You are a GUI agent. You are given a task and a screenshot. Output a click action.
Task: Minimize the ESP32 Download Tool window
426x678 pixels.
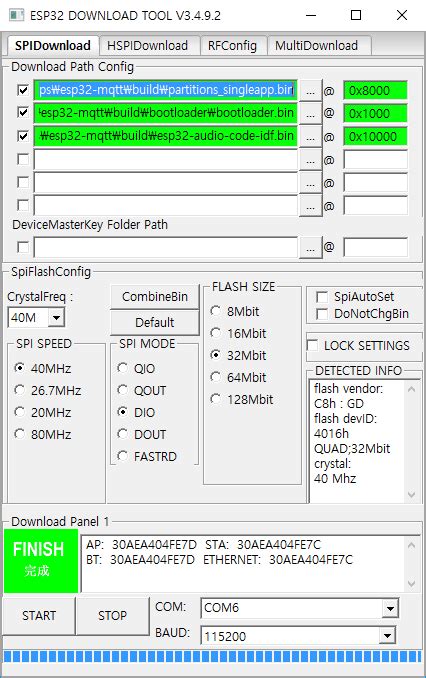point(311,15)
